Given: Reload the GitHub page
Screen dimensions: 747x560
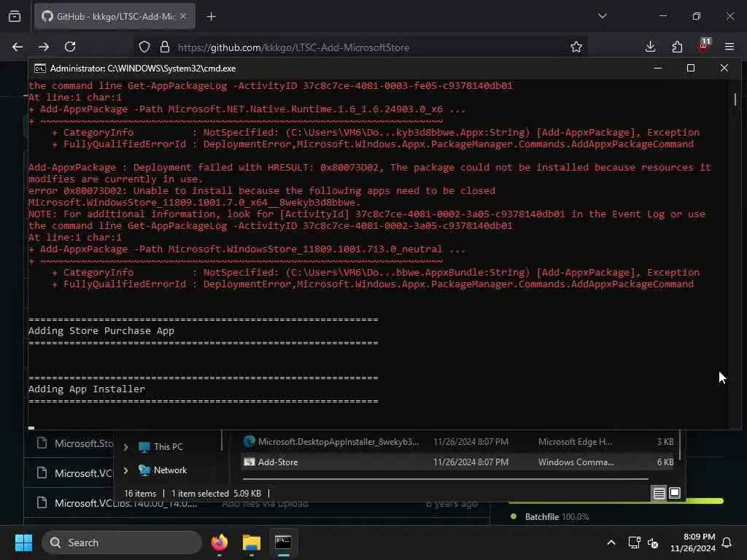Looking at the screenshot, I should click(70, 47).
